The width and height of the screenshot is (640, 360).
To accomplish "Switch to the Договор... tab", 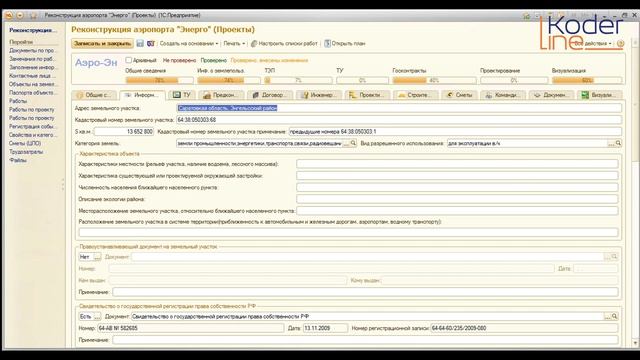I will 270,95.
